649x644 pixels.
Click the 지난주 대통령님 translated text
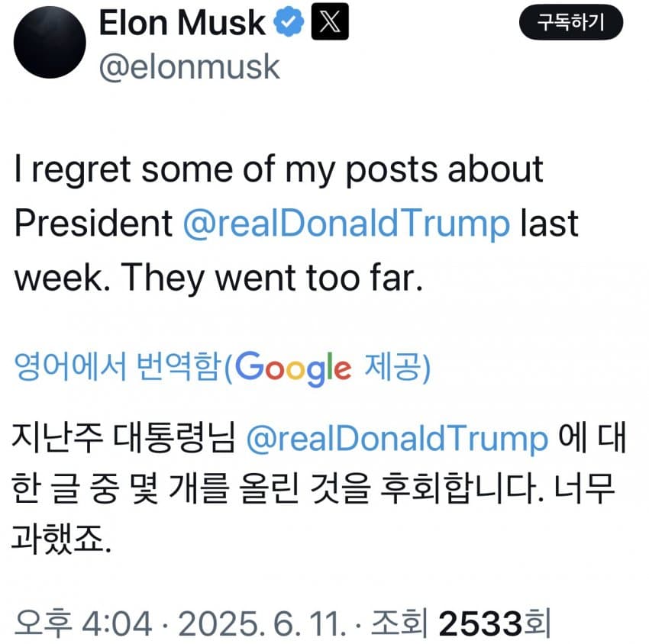coord(124,440)
